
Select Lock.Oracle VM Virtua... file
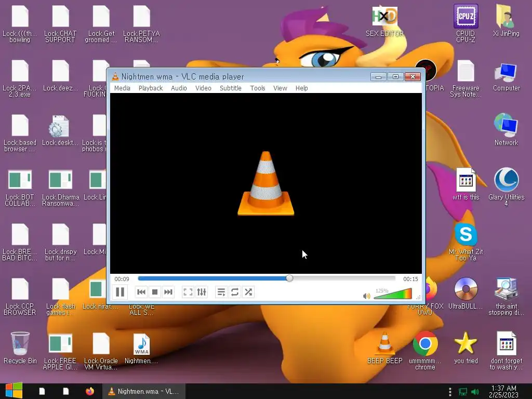(x=101, y=352)
